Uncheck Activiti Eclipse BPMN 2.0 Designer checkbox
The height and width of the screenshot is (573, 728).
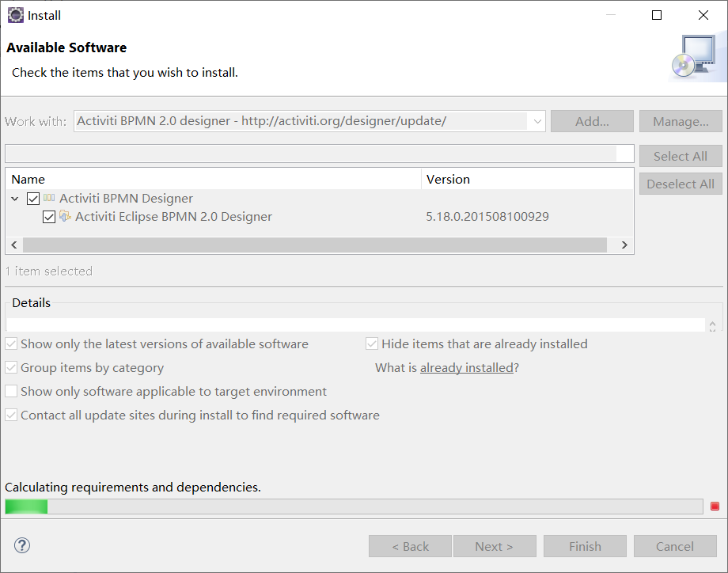pos(49,217)
